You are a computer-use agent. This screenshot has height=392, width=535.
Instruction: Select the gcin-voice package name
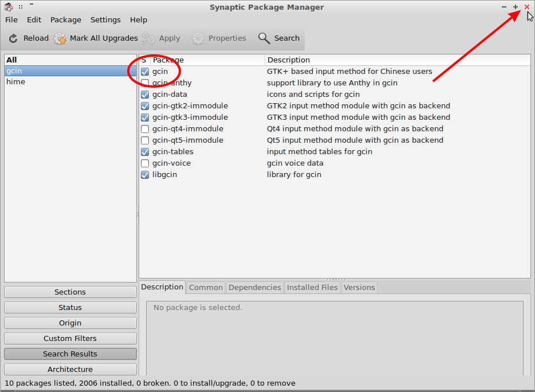171,163
